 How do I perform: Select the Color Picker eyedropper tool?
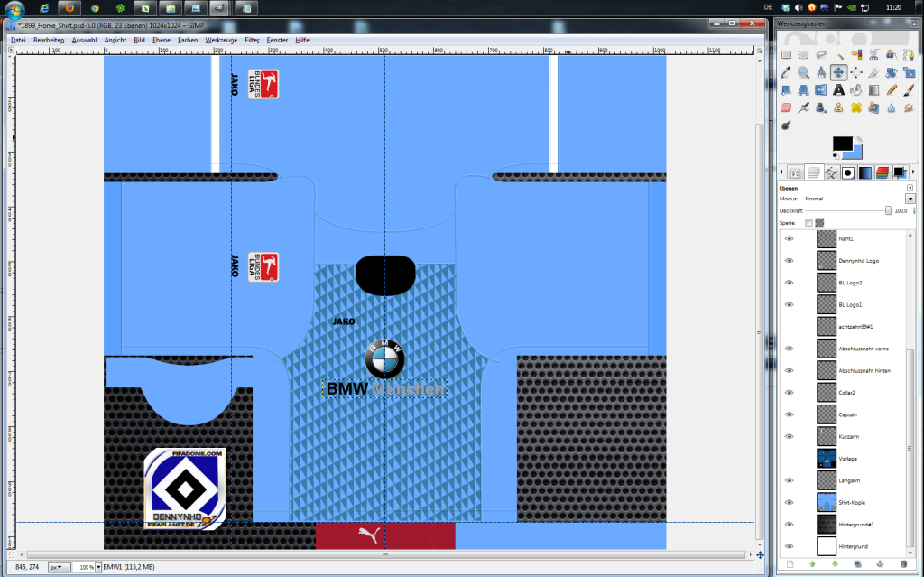point(786,72)
